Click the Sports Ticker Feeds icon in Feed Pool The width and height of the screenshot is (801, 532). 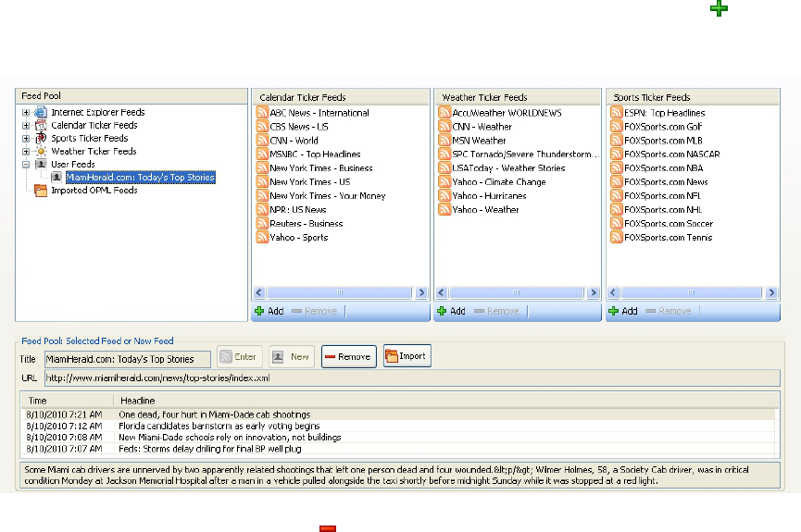coord(41,139)
